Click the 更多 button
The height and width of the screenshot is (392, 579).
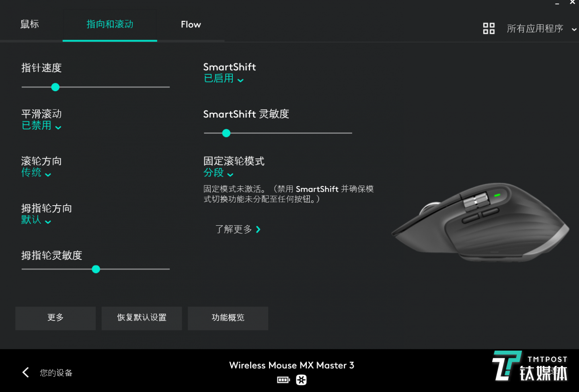(x=55, y=318)
